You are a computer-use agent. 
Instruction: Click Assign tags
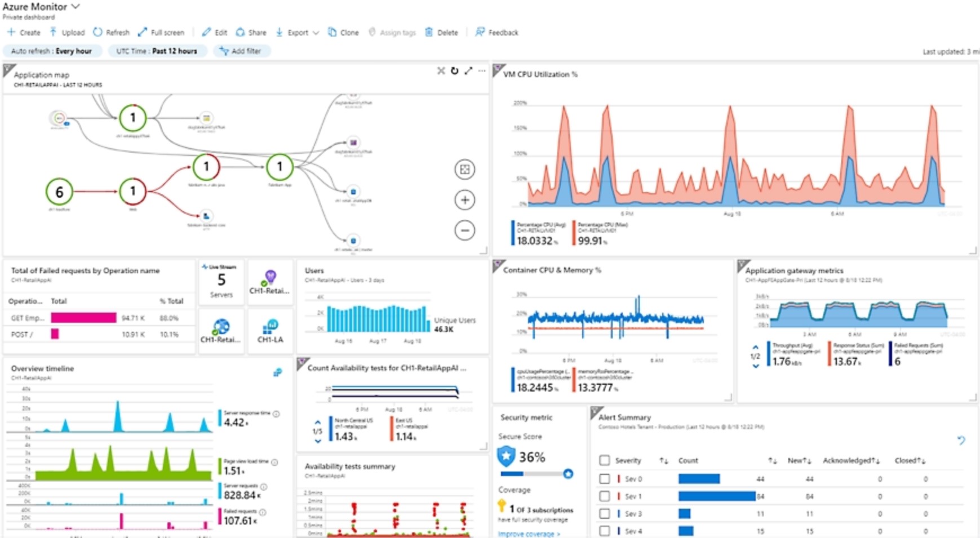[x=392, y=33]
